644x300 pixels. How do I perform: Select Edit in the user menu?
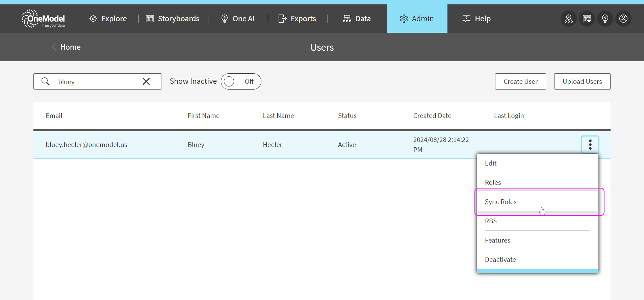(x=538, y=163)
